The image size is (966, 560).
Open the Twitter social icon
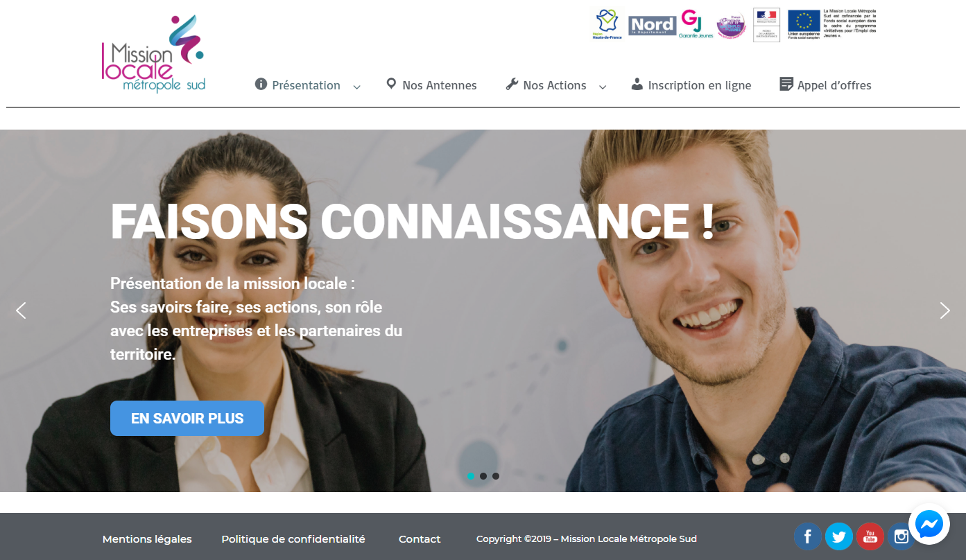[839, 536]
